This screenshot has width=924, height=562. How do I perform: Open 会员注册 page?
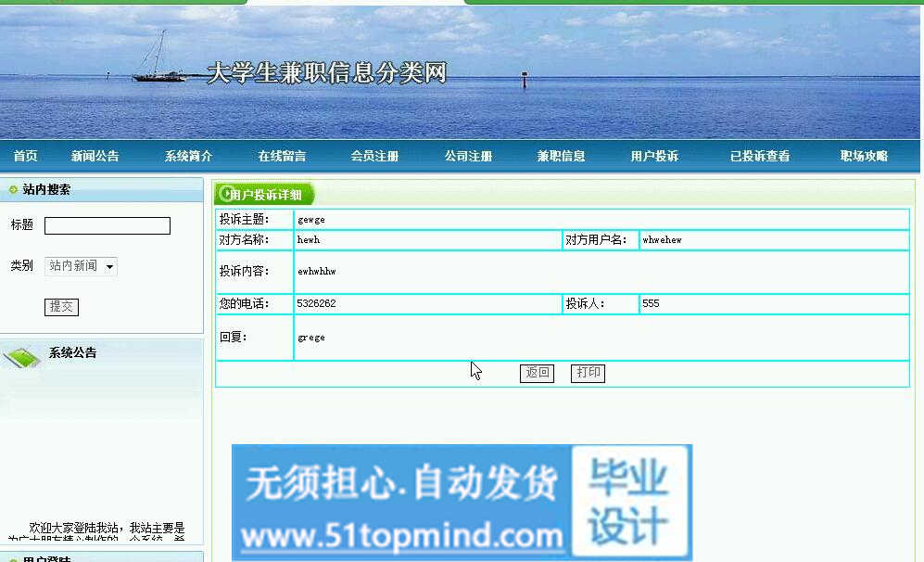coord(374,156)
